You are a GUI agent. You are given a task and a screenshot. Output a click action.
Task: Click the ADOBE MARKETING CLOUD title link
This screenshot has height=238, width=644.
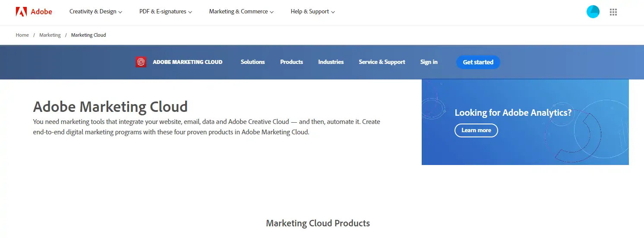(188, 62)
